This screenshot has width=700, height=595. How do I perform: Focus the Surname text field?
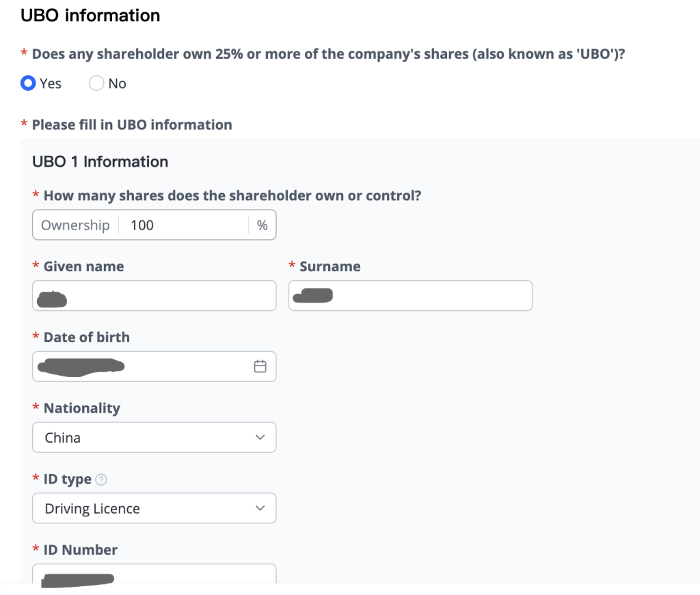tap(411, 295)
